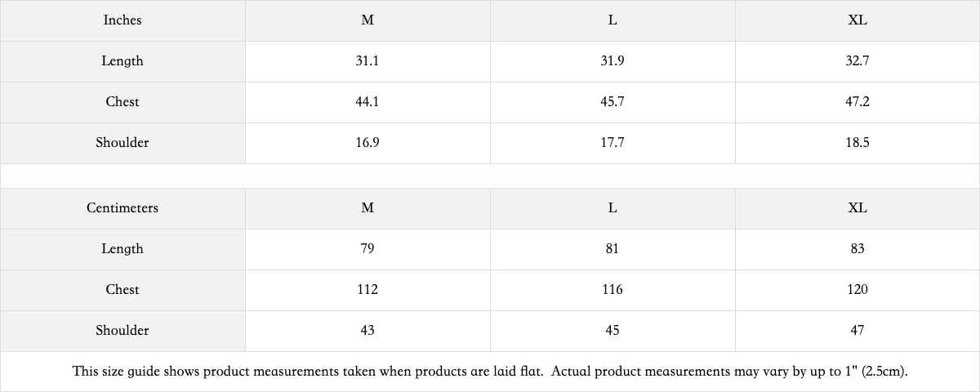
Task: Select the 31.9 length value cell
Action: [x=612, y=61]
